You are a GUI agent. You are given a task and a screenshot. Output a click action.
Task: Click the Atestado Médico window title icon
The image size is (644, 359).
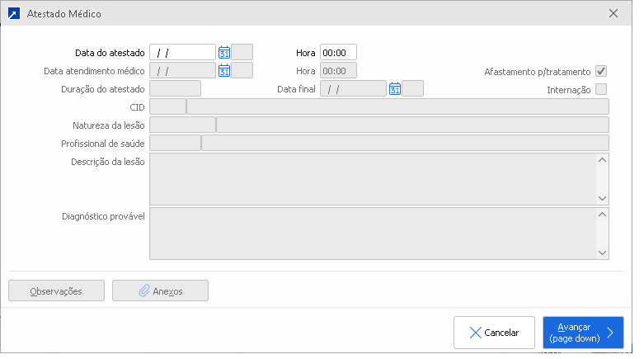coord(13,14)
